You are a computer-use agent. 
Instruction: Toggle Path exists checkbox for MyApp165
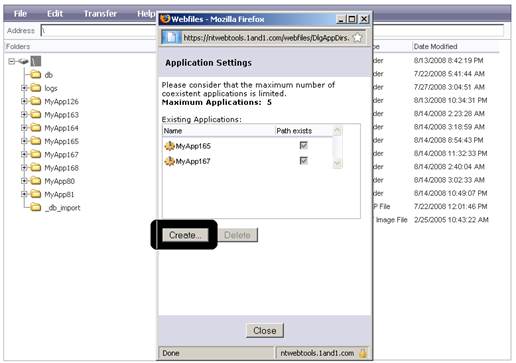click(304, 145)
